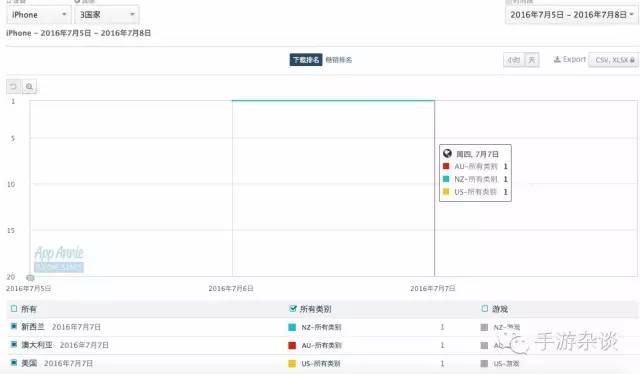Select the 天 daily granularity button
This screenshot has width=640, height=374.
pyautogui.click(x=531, y=60)
